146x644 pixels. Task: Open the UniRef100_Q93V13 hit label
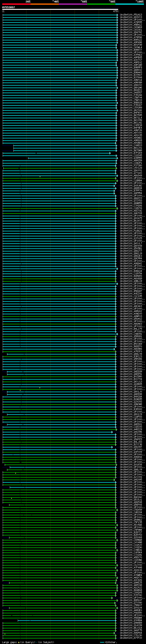131,17
